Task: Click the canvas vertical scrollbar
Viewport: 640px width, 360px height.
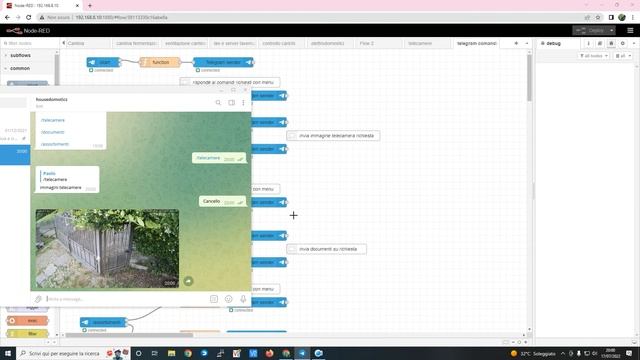Action: pos(529,78)
